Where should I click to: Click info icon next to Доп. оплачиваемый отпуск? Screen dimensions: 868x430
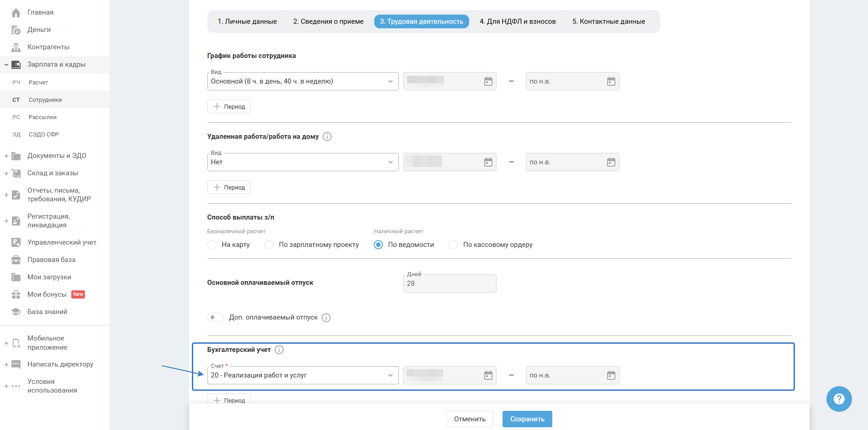(326, 318)
